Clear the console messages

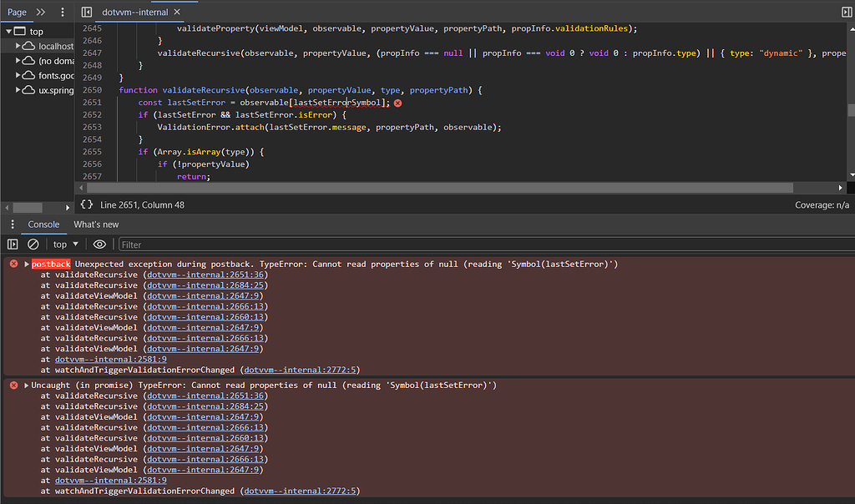coord(33,244)
